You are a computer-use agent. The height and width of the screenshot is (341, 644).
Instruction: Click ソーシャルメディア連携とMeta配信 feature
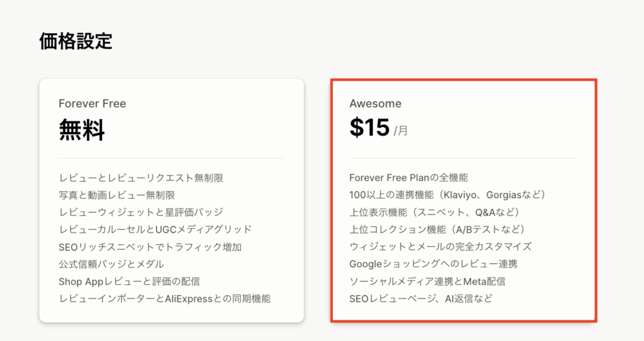427,281
